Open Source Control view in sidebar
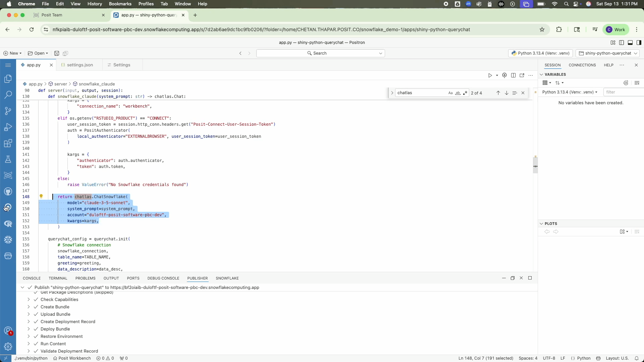644x362 pixels. point(8,111)
